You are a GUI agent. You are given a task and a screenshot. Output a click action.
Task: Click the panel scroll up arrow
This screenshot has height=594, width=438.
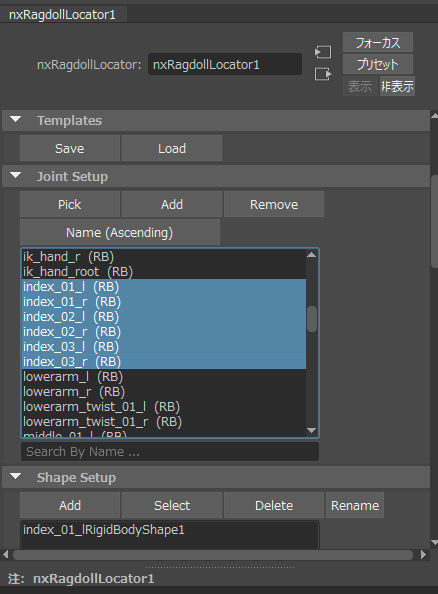coord(435,116)
